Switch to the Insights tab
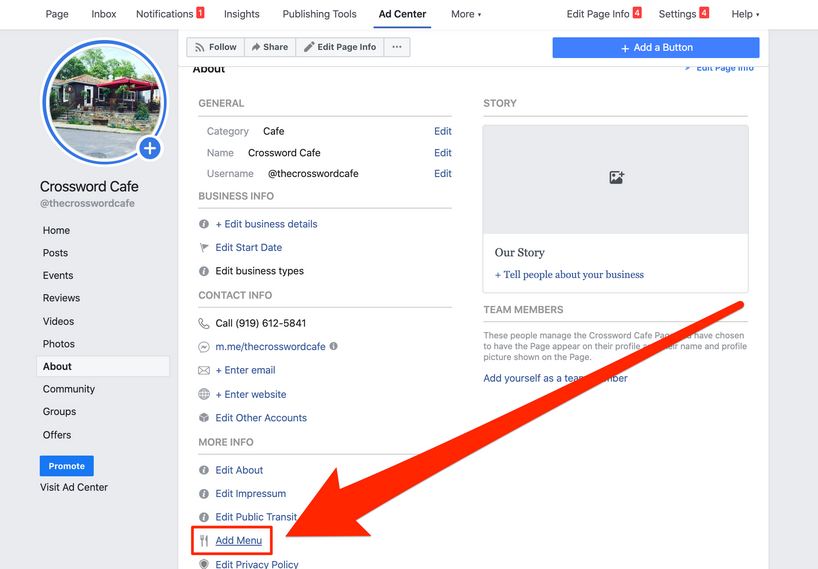This screenshot has height=569, width=818. 242,14
